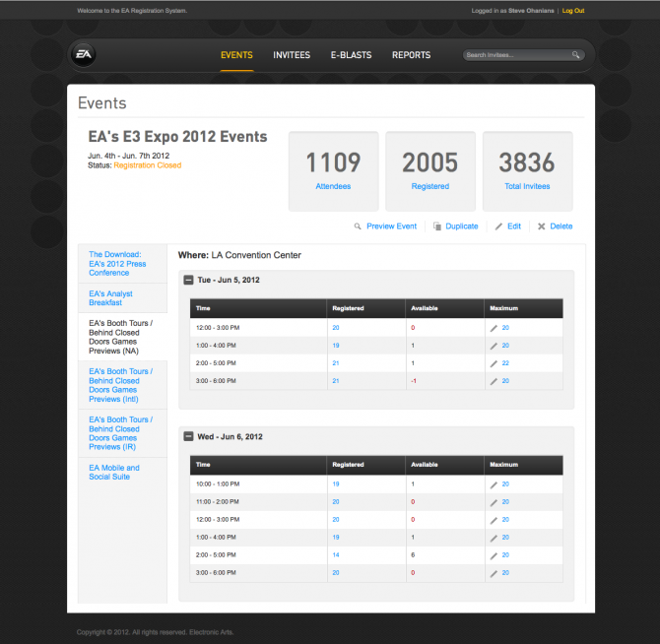
Task: Open registered count 19 for Wed 10:00 - 1:00 PM
Action: pos(336,484)
